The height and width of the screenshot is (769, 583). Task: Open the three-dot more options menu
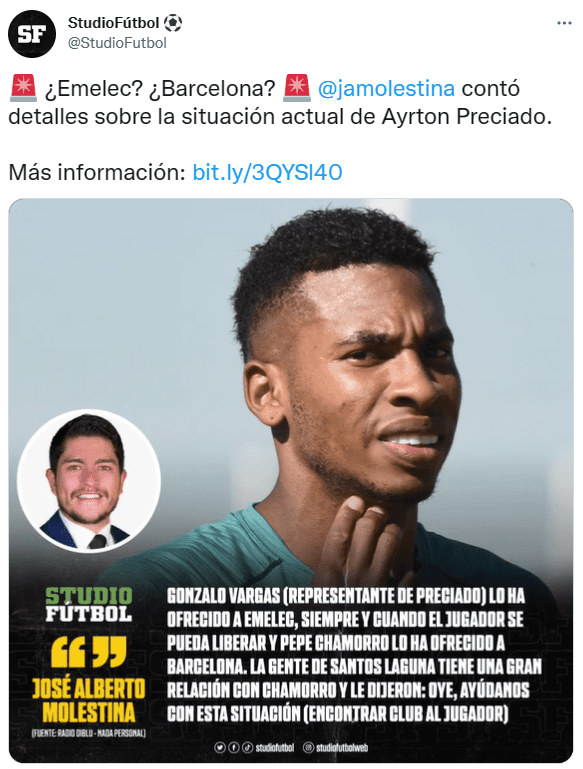coord(564,24)
